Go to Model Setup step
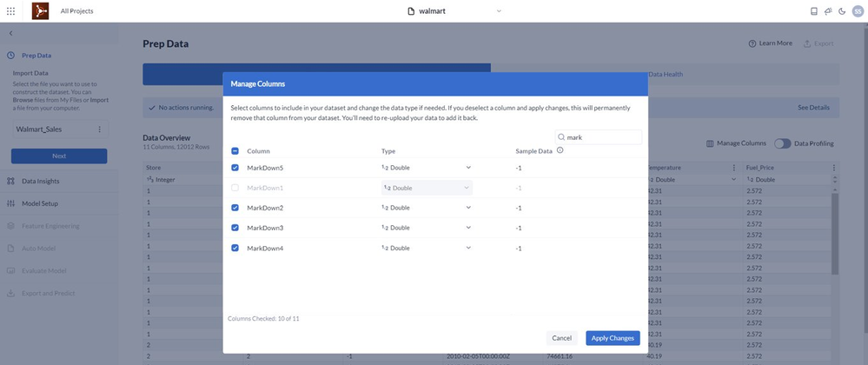The height and width of the screenshot is (365, 868). tap(40, 203)
